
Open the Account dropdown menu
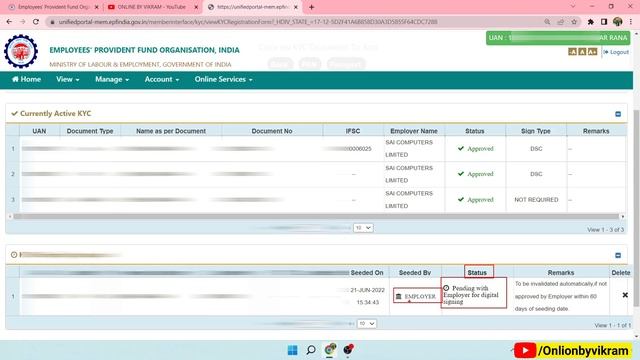pyautogui.click(x=162, y=79)
